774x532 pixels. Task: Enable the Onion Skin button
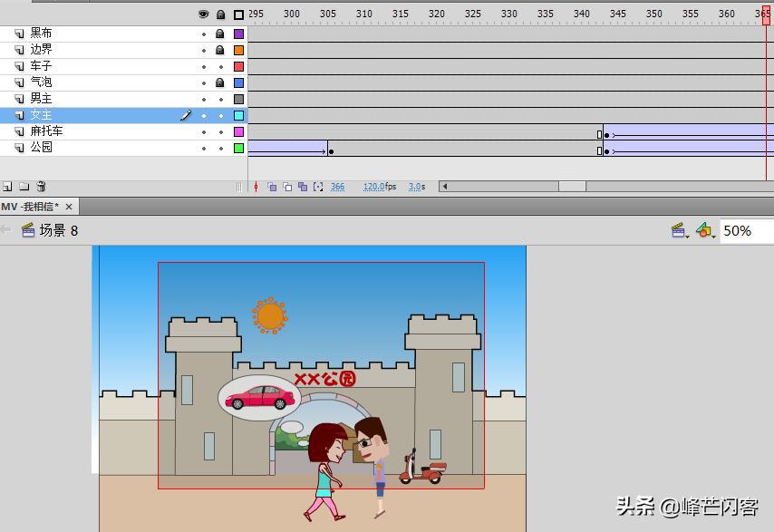pyautogui.click(x=272, y=187)
